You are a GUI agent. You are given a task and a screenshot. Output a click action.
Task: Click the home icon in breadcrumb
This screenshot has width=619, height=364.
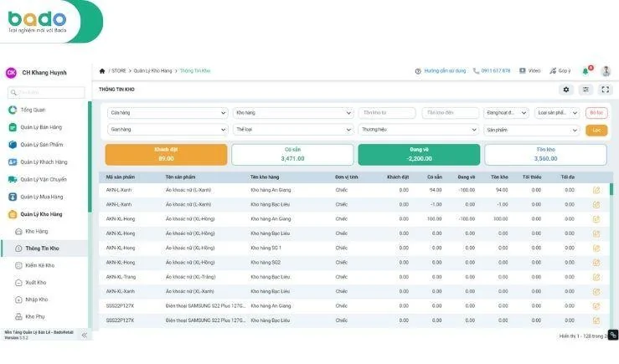(x=102, y=71)
